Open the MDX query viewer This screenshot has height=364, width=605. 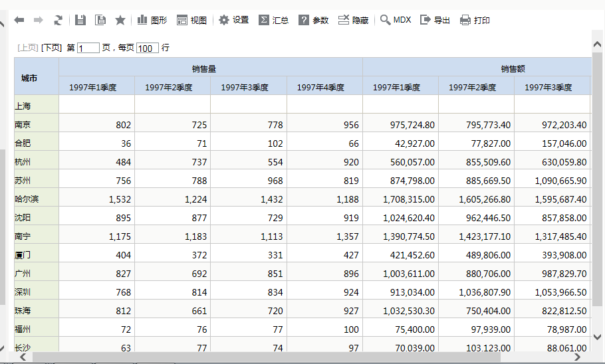396,20
